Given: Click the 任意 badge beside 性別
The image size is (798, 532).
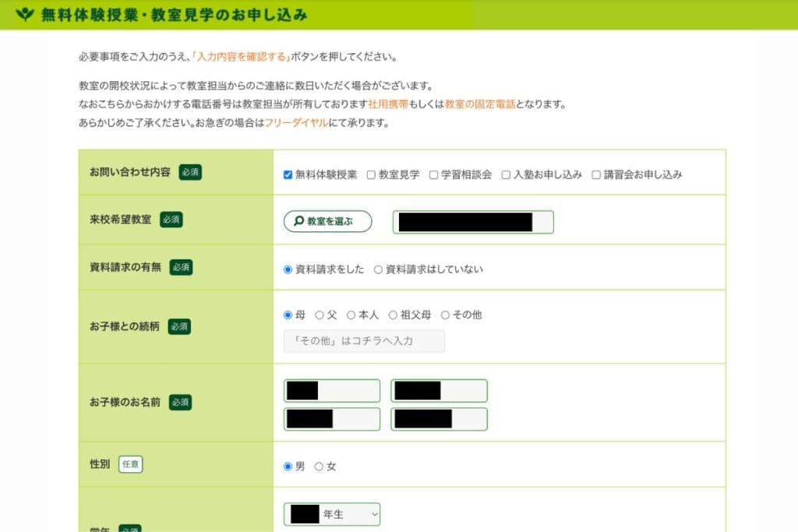Looking at the screenshot, I should (x=131, y=464).
